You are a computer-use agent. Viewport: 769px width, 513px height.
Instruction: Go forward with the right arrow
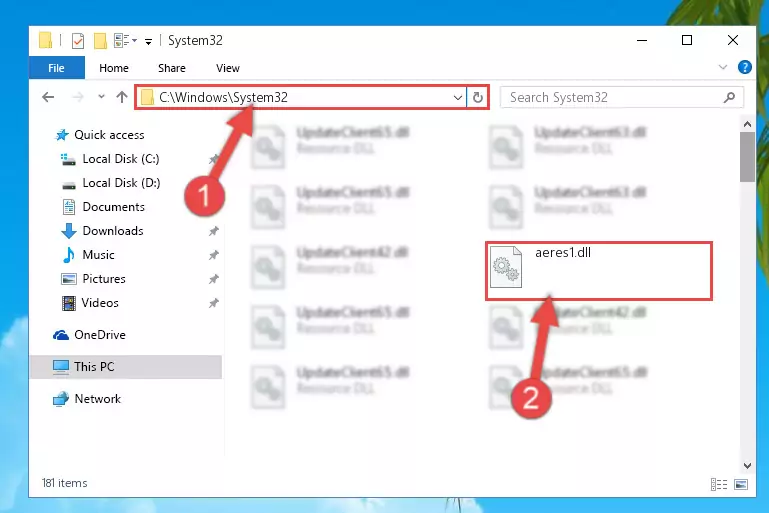point(78,97)
